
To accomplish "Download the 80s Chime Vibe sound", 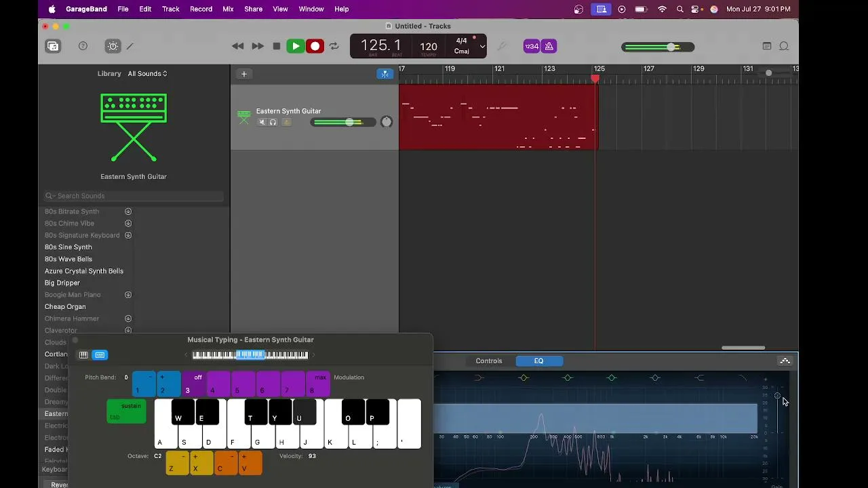I will tap(128, 223).
